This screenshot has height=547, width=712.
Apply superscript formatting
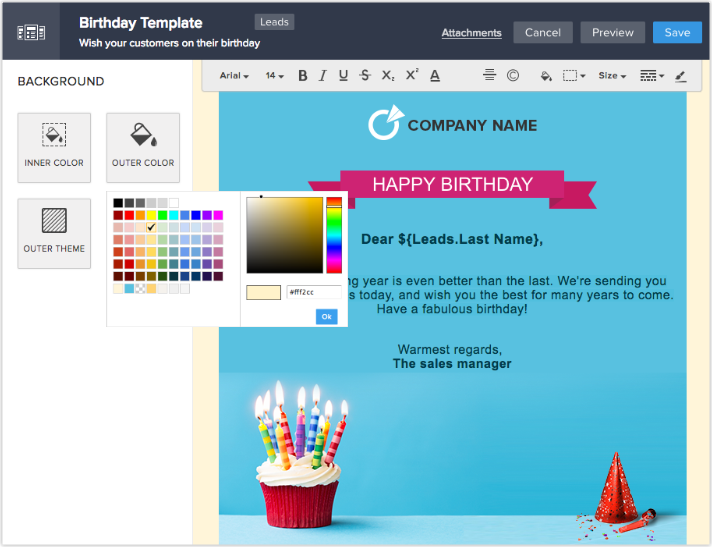pos(412,76)
